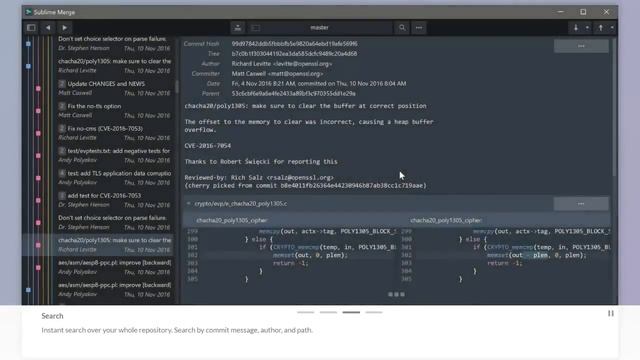The height and width of the screenshot is (360, 640).
Task: Click removed line 'memset(out, 0, plen);'
Action: coord(310,255)
